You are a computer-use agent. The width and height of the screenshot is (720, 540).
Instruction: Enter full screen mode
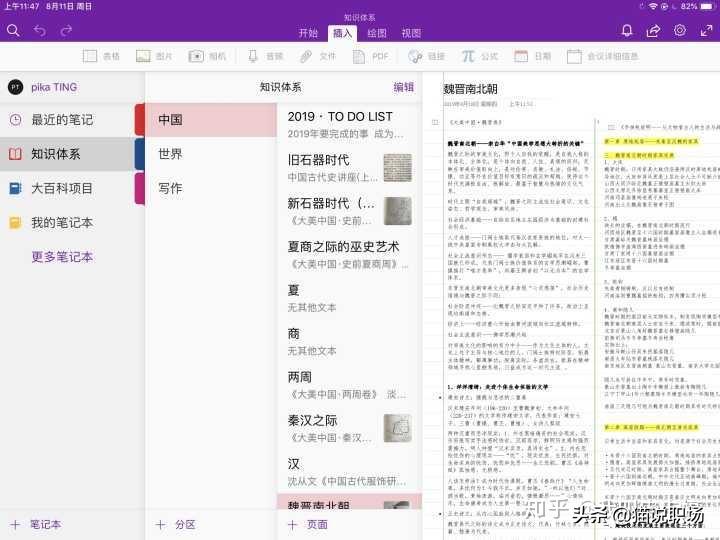[x=706, y=30]
